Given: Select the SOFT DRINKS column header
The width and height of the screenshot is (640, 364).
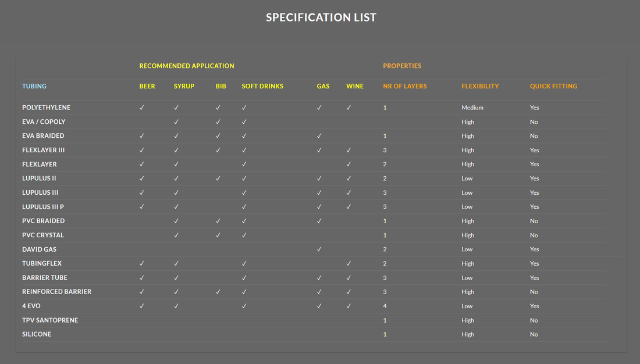Looking at the screenshot, I should [x=262, y=86].
